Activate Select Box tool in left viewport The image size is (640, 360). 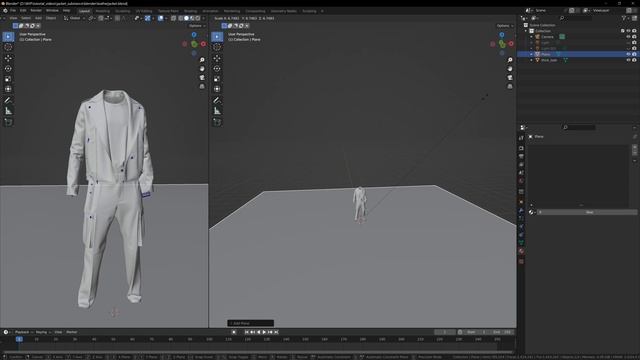tap(8, 37)
